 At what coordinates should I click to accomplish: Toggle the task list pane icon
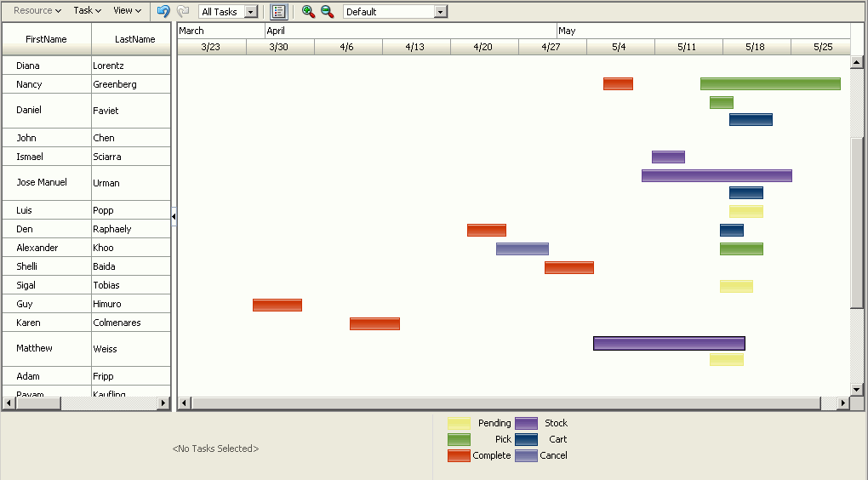click(x=278, y=11)
